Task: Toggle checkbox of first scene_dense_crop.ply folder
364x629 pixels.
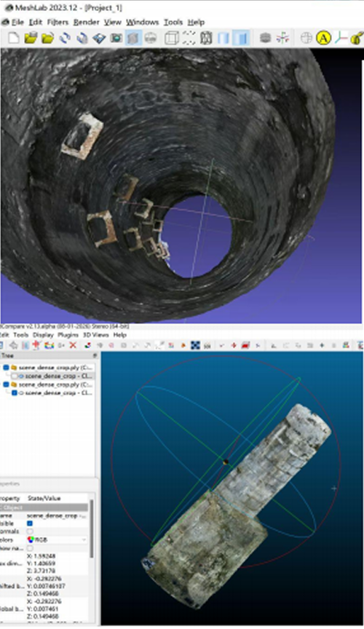Action: point(7,368)
